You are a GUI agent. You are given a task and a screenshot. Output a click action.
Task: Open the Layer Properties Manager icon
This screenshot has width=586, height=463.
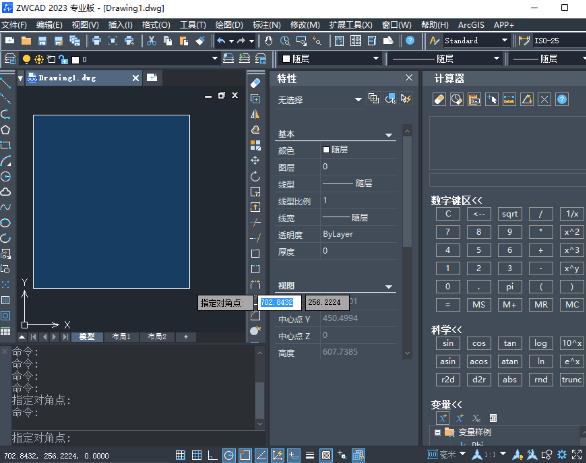click(x=10, y=59)
